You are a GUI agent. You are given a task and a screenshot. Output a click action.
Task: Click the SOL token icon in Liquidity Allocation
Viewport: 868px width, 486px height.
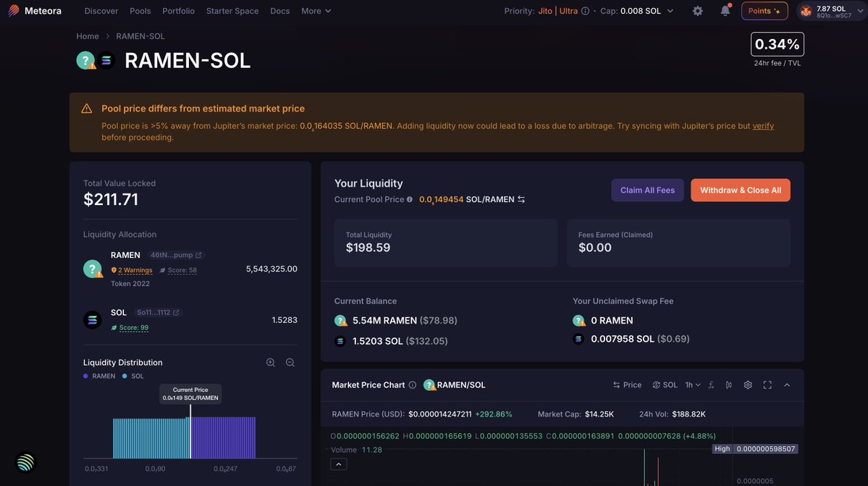(x=93, y=320)
